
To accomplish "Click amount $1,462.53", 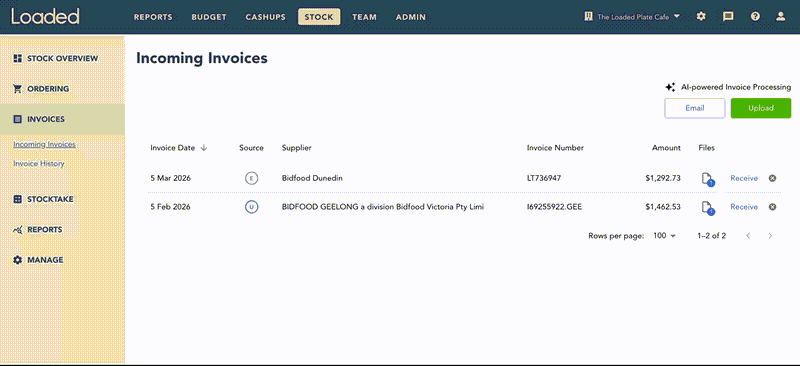I will (663, 207).
